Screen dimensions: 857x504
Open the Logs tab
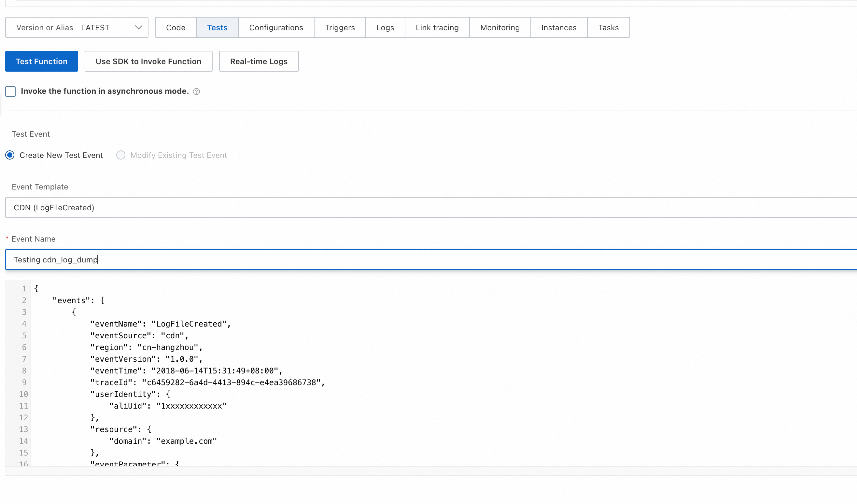pyautogui.click(x=385, y=28)
